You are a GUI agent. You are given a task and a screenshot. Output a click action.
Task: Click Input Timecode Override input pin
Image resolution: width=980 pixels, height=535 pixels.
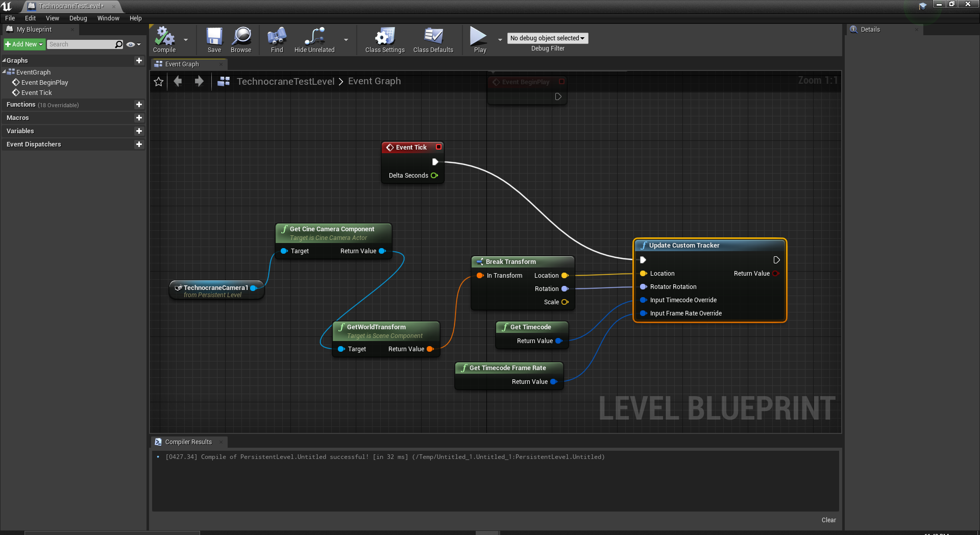coord(644,300)
